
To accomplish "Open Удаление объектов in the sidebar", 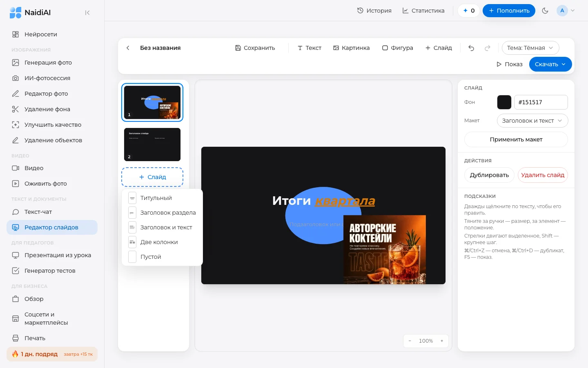I will [x=52, y=140].
